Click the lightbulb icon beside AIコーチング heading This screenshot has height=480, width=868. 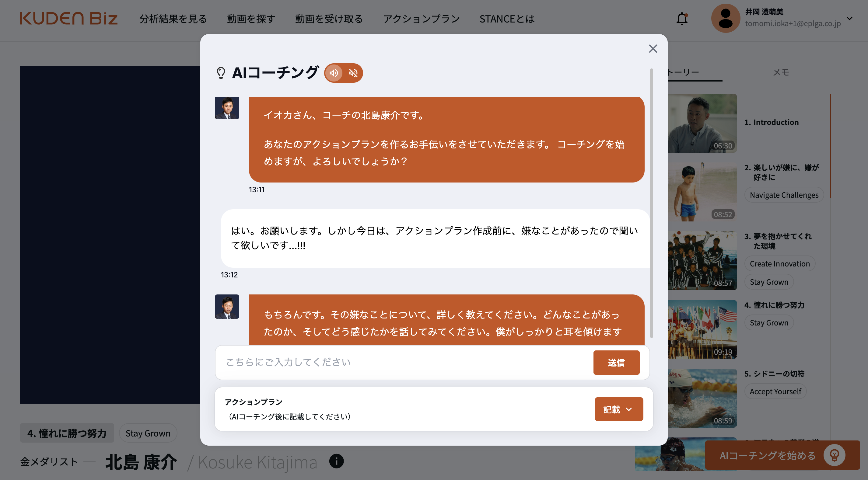pos(221,73)
